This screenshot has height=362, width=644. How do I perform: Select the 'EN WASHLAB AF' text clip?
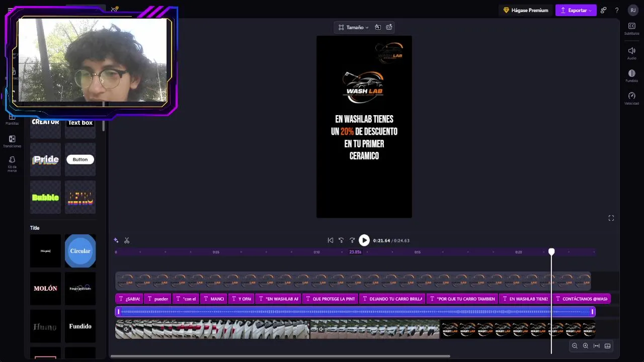[x=278, y=299]
